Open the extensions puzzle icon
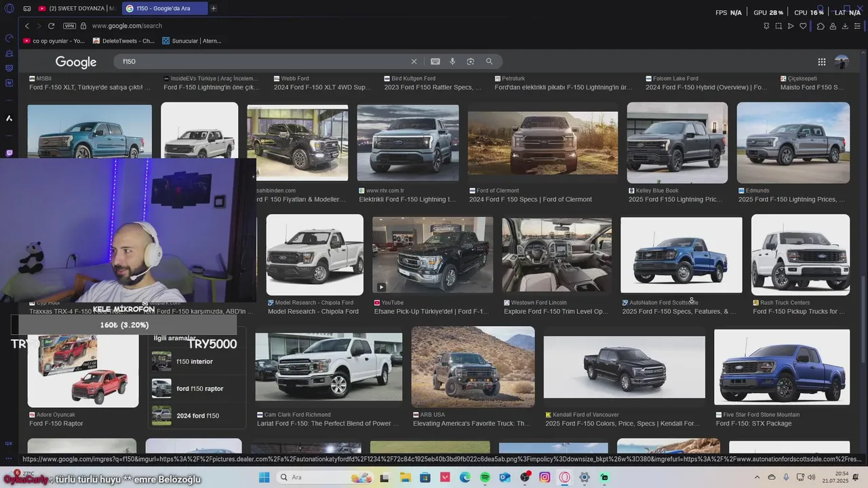This screenshot has width=868, height=488. (x=821, y=26)
